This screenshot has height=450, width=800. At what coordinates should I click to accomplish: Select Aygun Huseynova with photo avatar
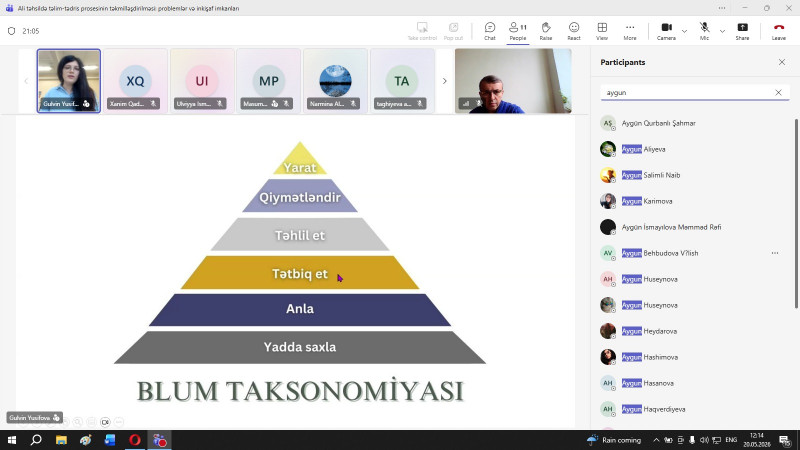pos(694,305)
